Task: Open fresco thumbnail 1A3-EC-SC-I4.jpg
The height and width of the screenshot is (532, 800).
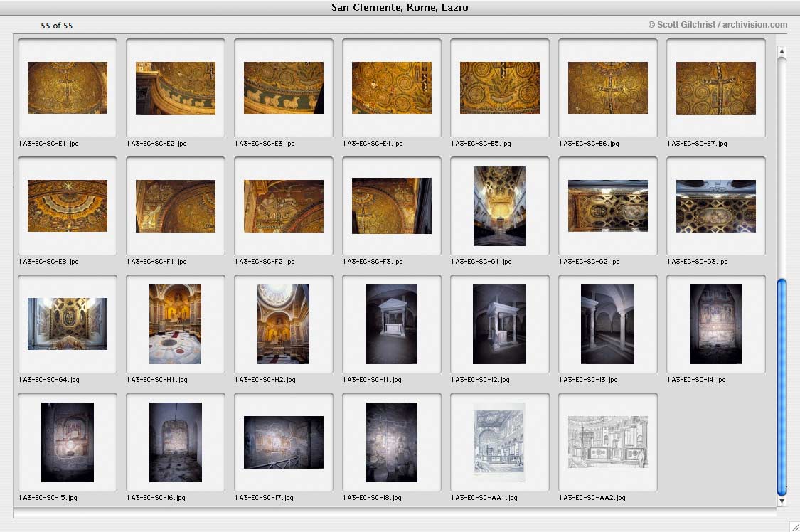Action: click(x=716, y=324)
